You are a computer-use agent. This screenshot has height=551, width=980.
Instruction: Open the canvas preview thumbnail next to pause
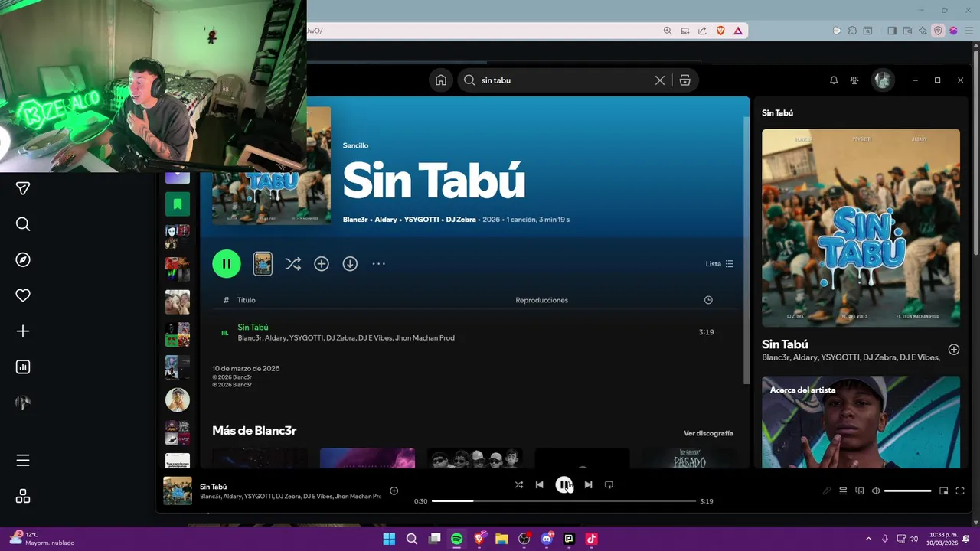coord(263,263)
